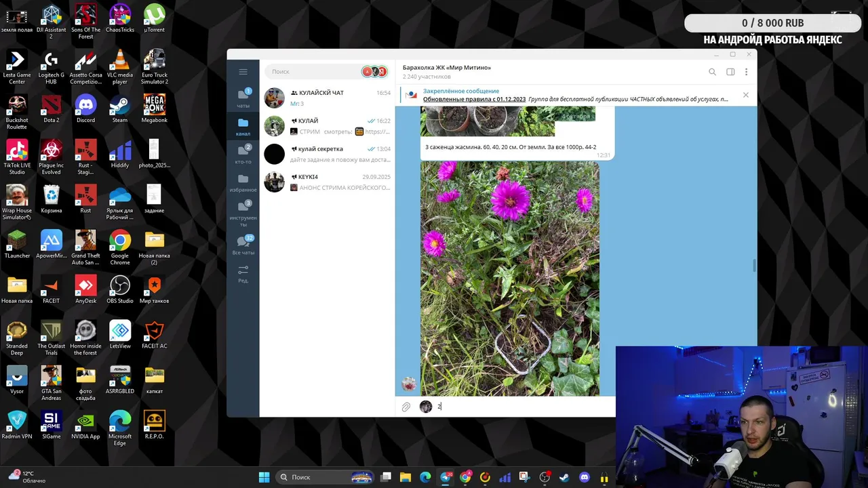The width and height of the screenshot is (868, 488).
Task: Click the send-as avatar in message box
Action: coord(426,407)
